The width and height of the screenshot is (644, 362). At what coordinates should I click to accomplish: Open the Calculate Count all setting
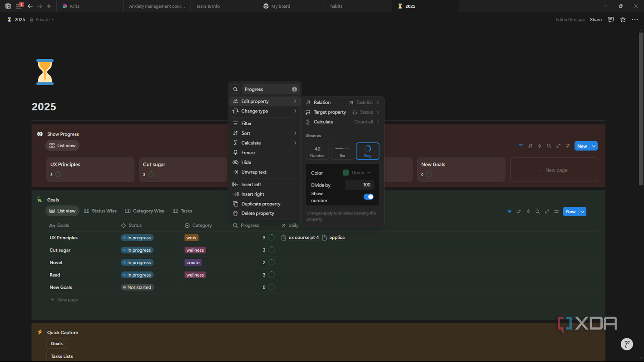[x=342, y=122]
